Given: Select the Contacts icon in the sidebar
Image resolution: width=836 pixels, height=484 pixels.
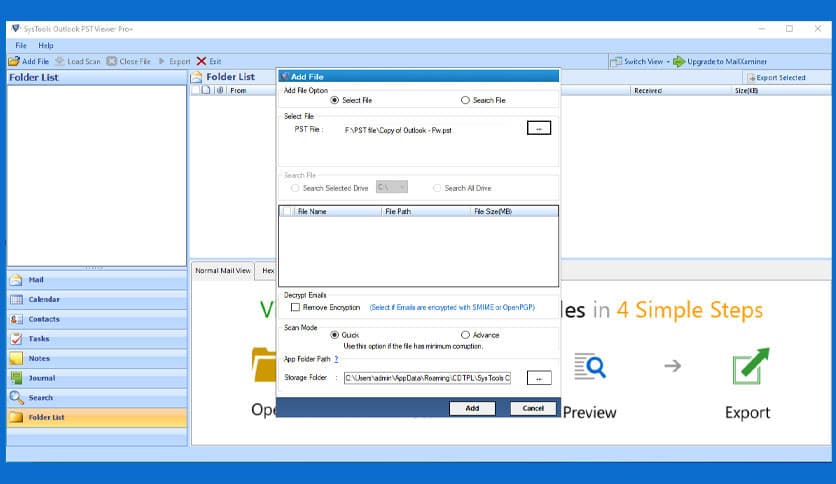Looking at the screenshot, I should [x=17, y=319].
